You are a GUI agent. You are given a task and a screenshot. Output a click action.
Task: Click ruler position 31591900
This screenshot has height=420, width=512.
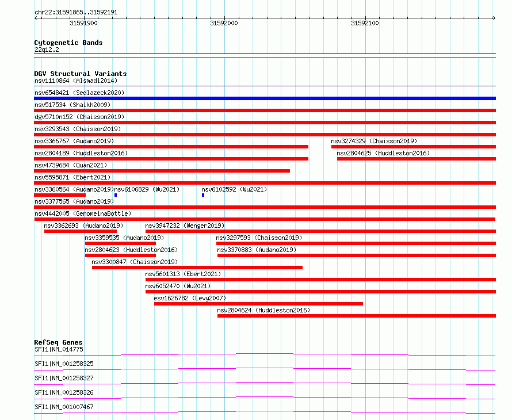point(83,23)
